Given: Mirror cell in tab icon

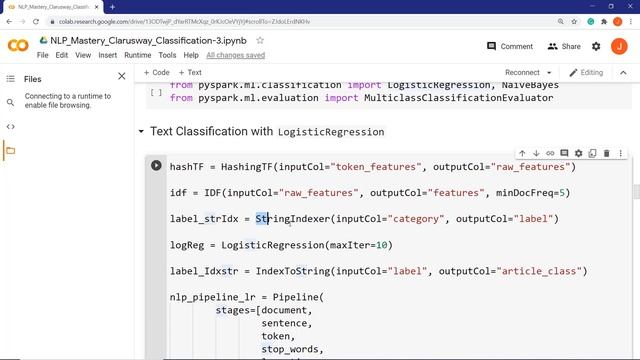Looking at the screenshot, I should [x=592, y=153].
